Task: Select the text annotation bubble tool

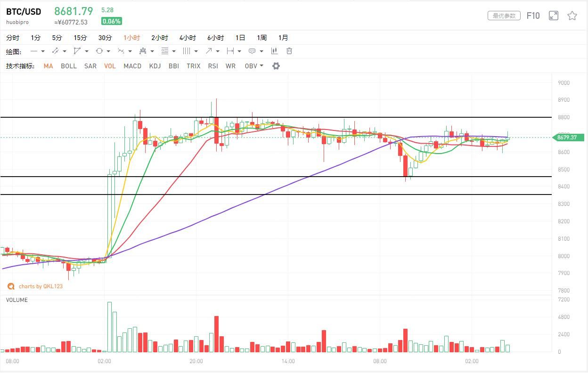Action: coord(252,51)
